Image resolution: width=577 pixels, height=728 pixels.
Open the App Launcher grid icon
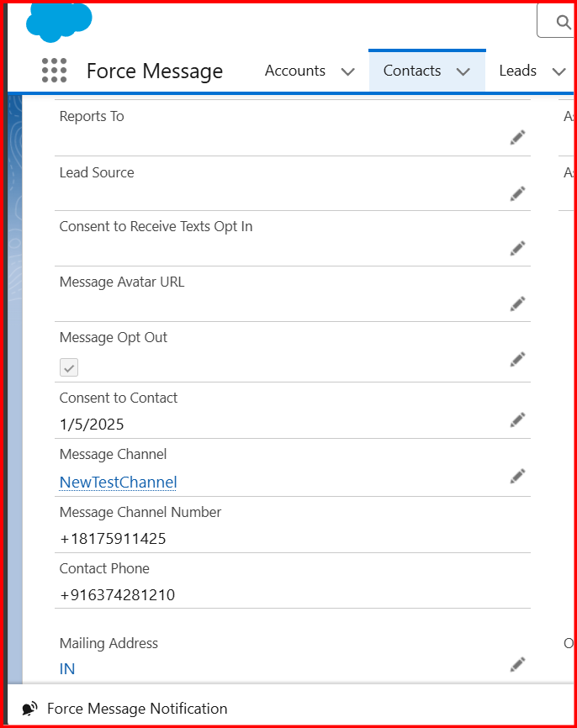click(54, 71)
